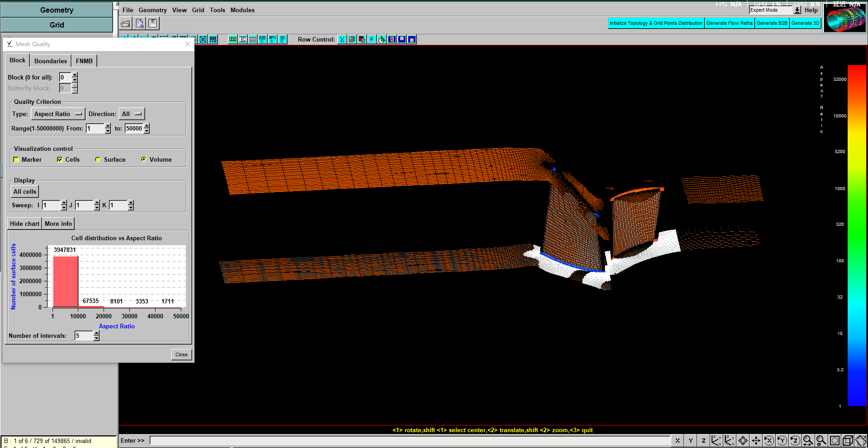Enable the Marker checkbox
The width and height of the screenshot is (868, 448).
(16, 160)
